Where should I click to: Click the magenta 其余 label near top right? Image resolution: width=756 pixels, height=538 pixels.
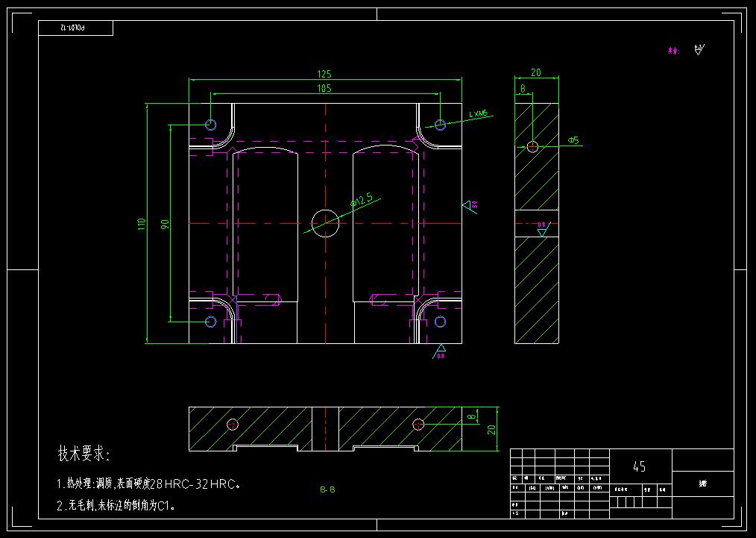pyautogui.click(x=673, y=51)
